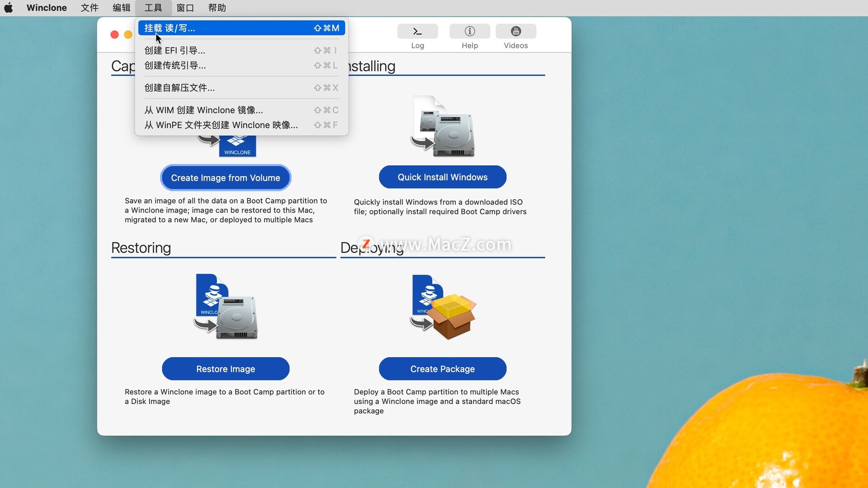Open the 帮助 menu

click(x=217, y=8)
